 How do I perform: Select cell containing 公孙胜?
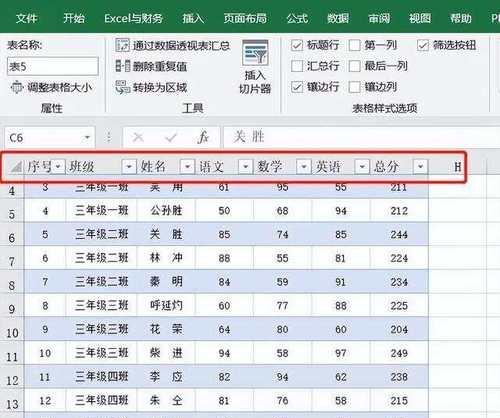point(166,211)
